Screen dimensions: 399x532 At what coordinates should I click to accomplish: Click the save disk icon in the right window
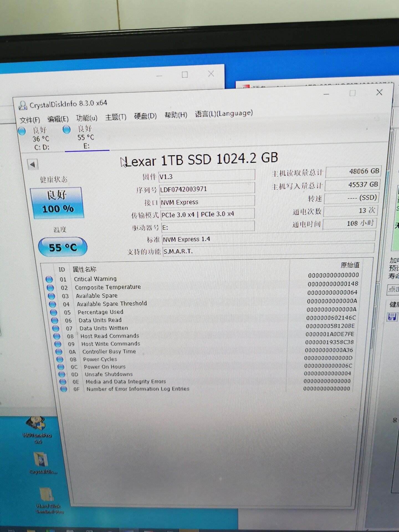[x=392, y=316]
